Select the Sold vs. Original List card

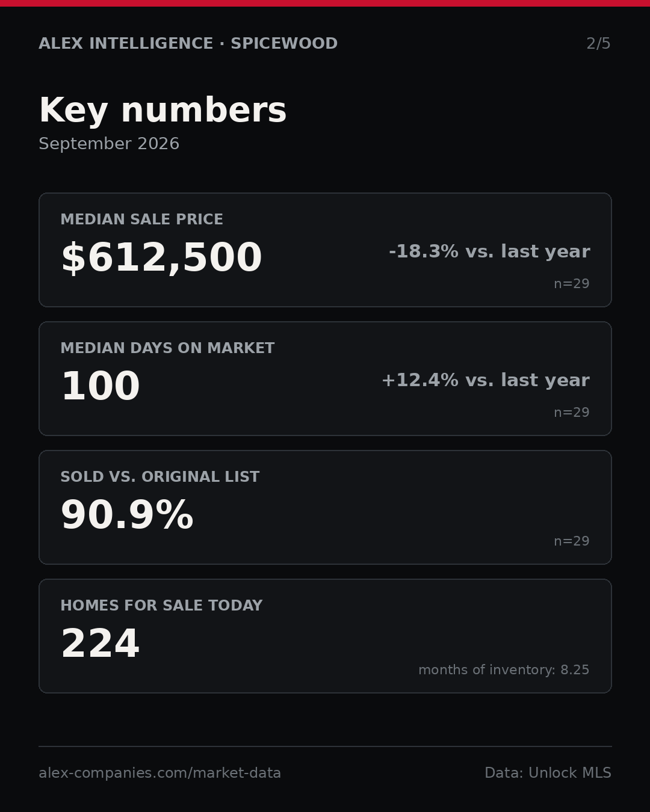(325, 507)
